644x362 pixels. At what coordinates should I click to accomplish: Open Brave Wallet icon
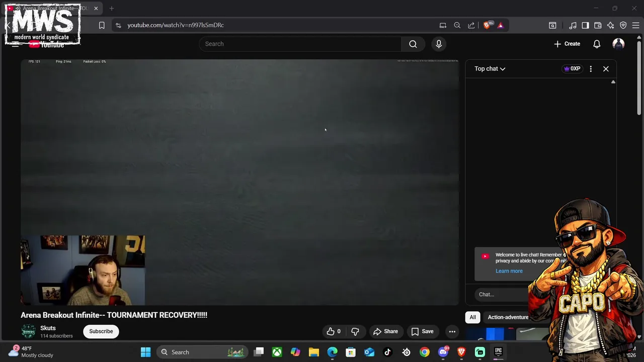[598, 25]
